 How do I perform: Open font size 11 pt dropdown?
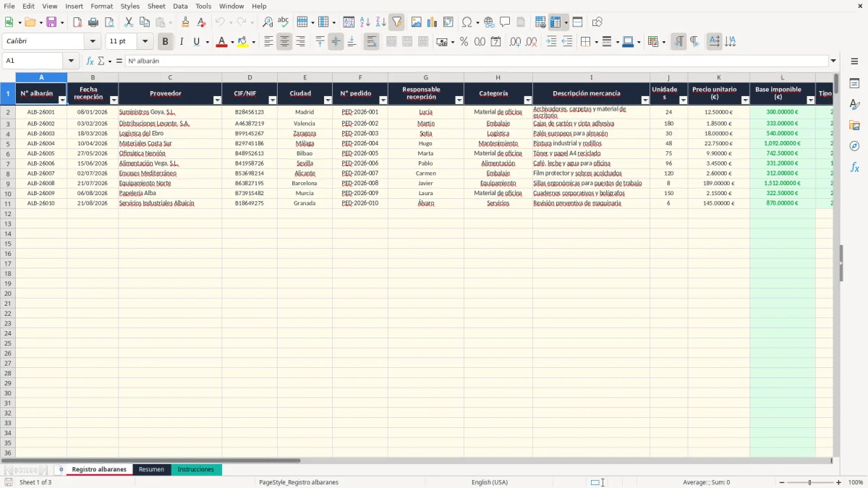[145, 42]
